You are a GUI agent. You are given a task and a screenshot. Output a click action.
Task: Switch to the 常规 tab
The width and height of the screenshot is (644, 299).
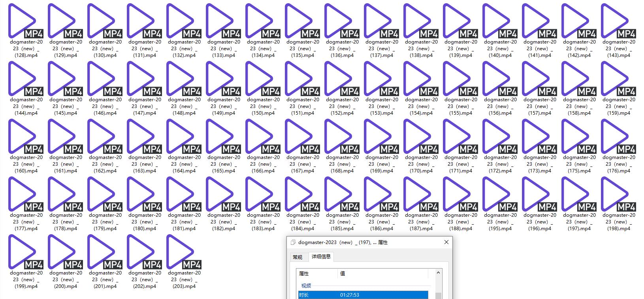[x=298, y=257]
